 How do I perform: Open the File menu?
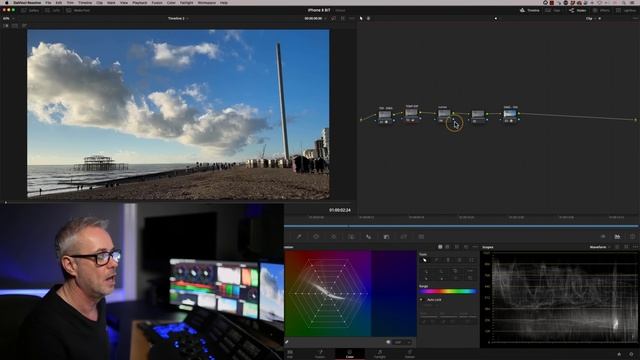tap(48, 2)
